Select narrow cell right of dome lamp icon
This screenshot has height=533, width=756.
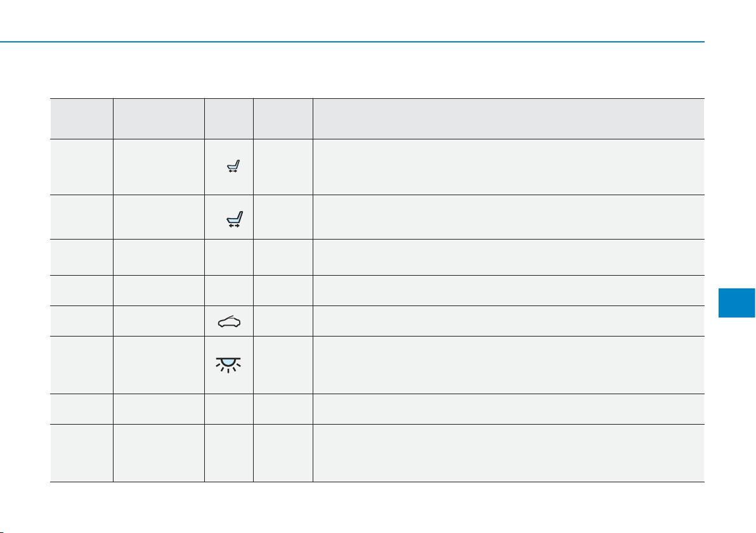pos(283,365)
